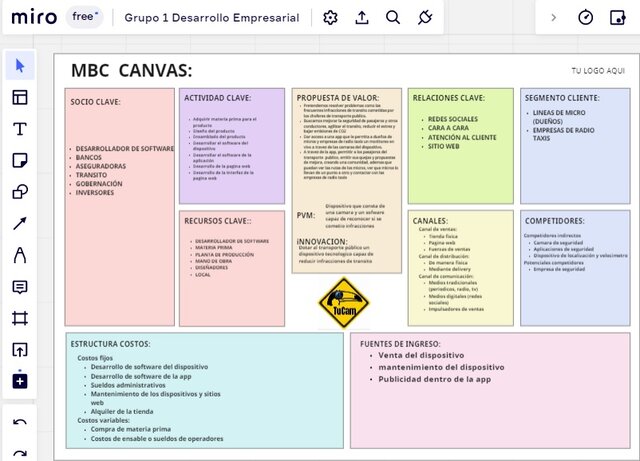Select the Frame tool
The width and height of the screenshot is (640, 461).
[x=20, y=318]
